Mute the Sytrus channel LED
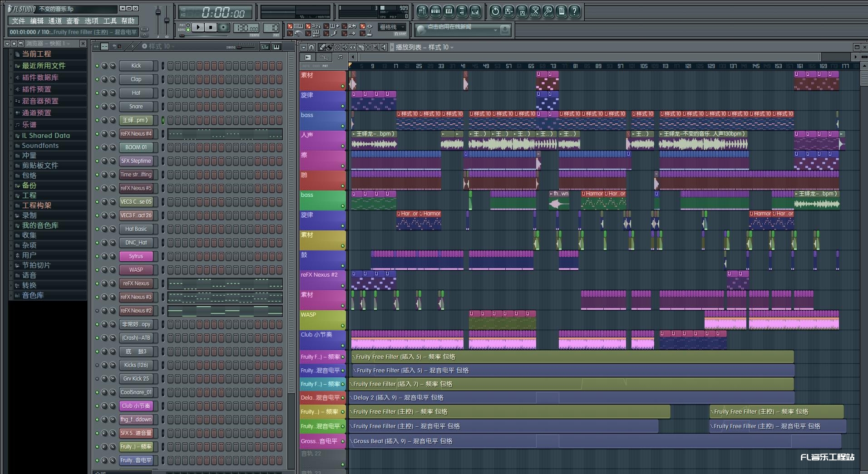 (97, 256)
